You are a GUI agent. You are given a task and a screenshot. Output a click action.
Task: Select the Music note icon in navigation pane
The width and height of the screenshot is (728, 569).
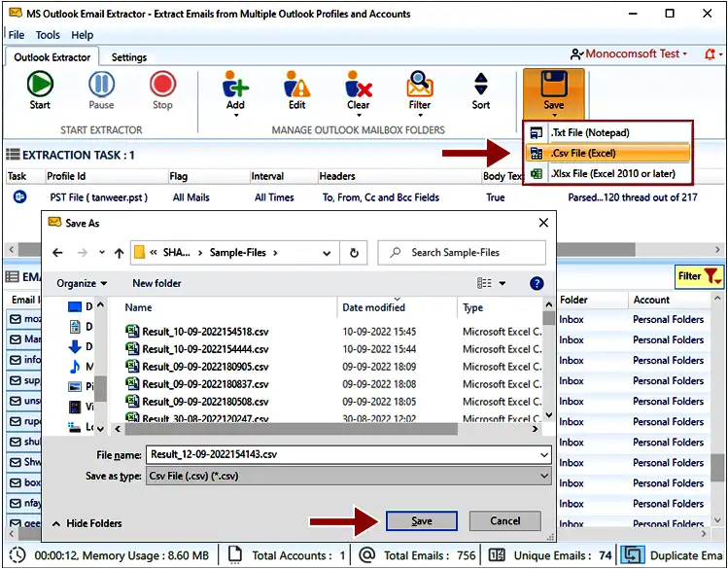(x=75, y=367)
